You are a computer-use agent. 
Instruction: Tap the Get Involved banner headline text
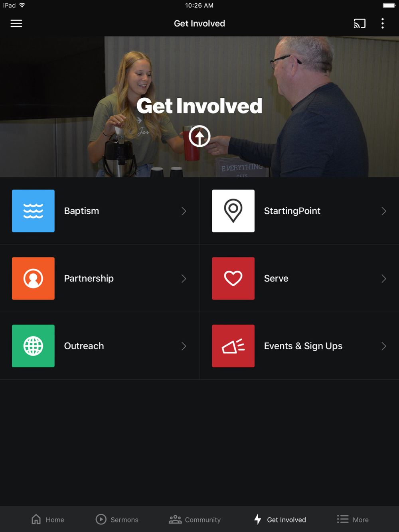199,106
